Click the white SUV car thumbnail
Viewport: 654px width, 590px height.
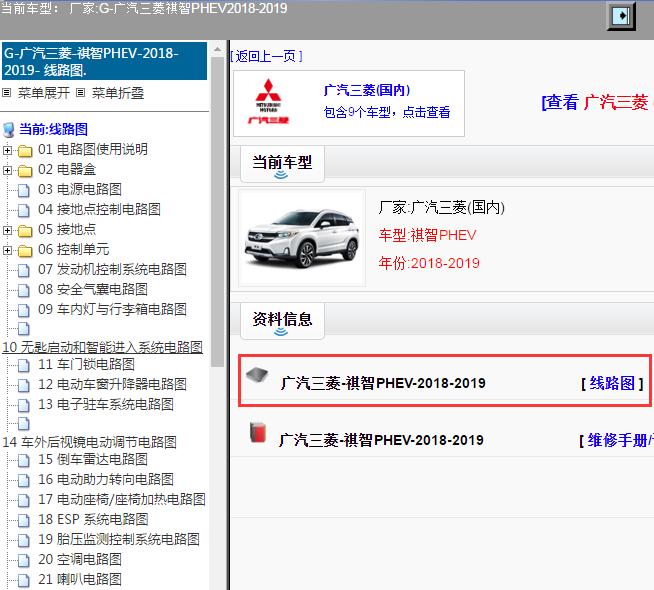tap(302, 238)
